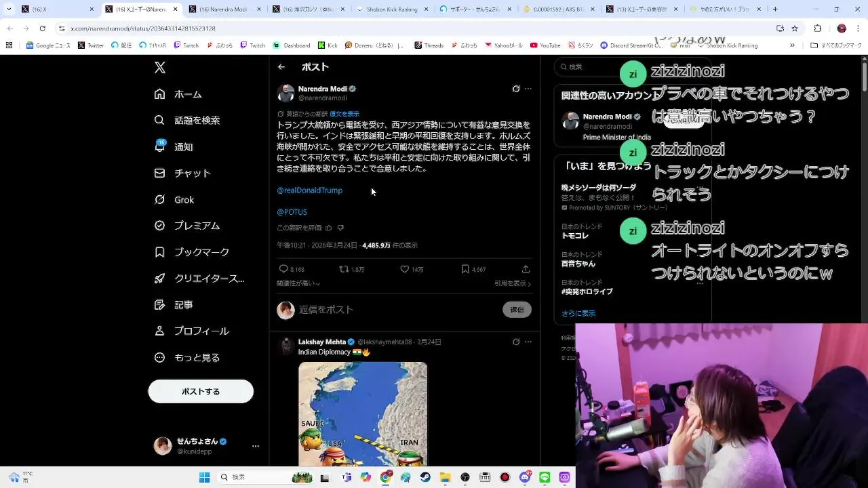The height and width of the screenshot is (488, 868).
Task: Rate the translation with thumbs up
Action: point(329,228)
